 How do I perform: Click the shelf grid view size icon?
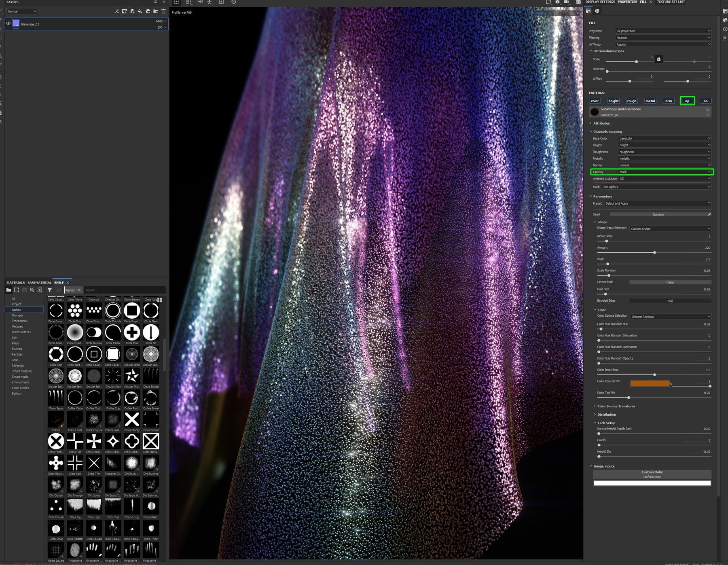pos(160,300)
